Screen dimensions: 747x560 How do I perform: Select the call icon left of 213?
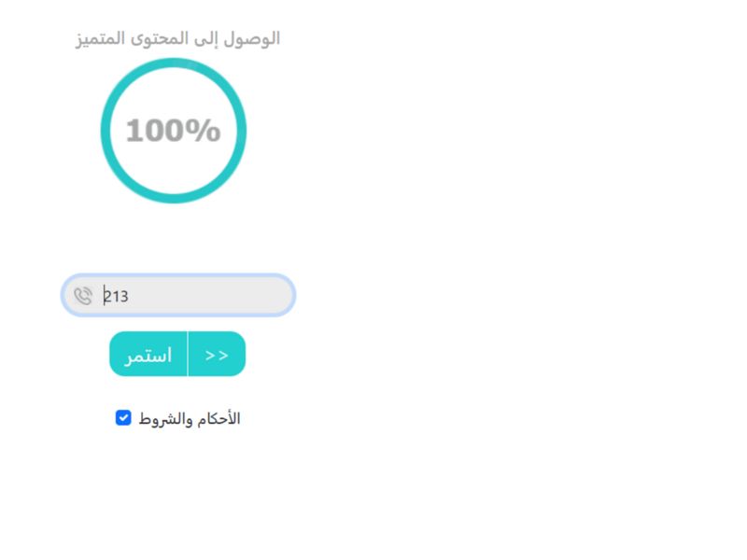click(x=83, y=296)
